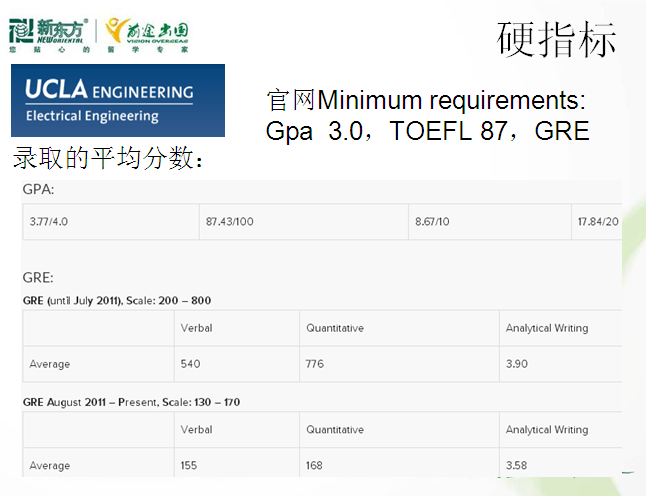Viewport: 646px width, 496px height.
Task: Click the Electrical Engineering subtitle text
Action: click(x=92, y=116)
